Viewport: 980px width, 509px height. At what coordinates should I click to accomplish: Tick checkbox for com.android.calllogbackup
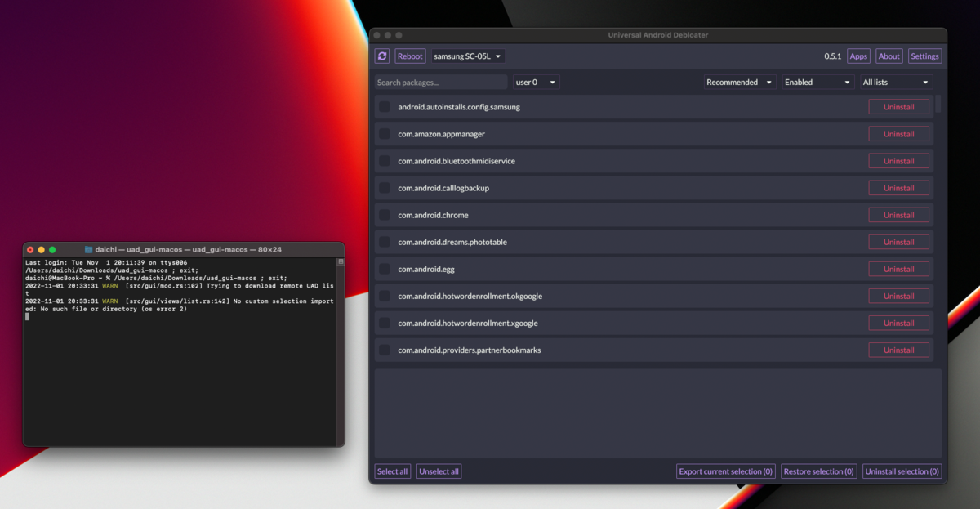pos(384,188)
